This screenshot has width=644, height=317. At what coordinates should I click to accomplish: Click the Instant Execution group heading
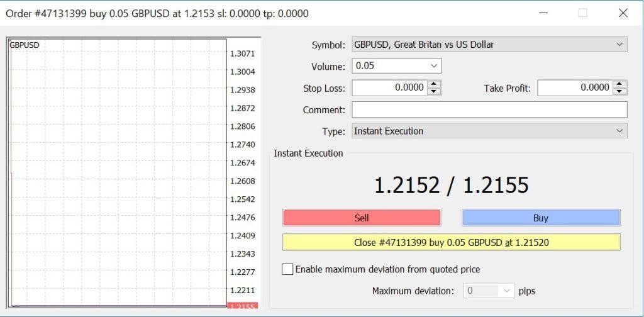308,153
